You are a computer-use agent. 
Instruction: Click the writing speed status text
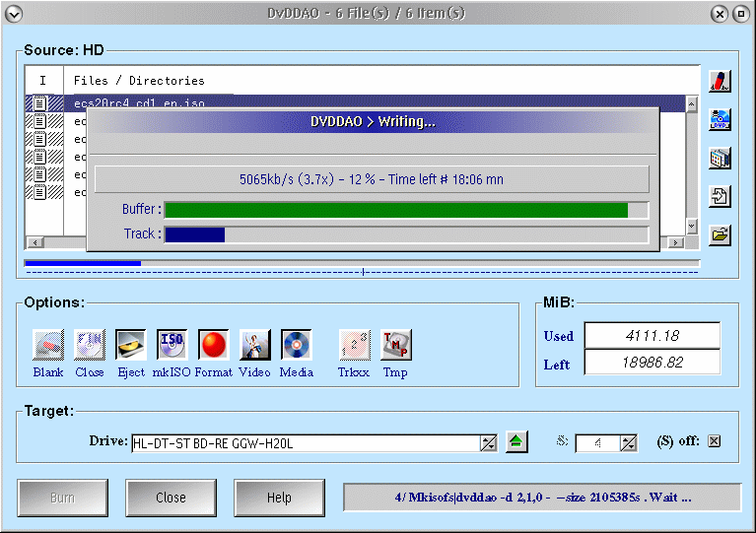click(x=372, y=179)
